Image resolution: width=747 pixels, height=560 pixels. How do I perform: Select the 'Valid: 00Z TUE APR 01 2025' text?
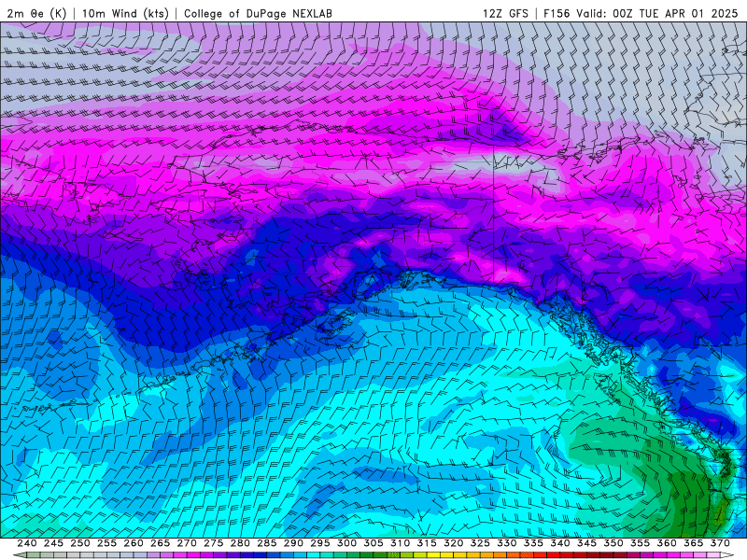tap(657, 13)
